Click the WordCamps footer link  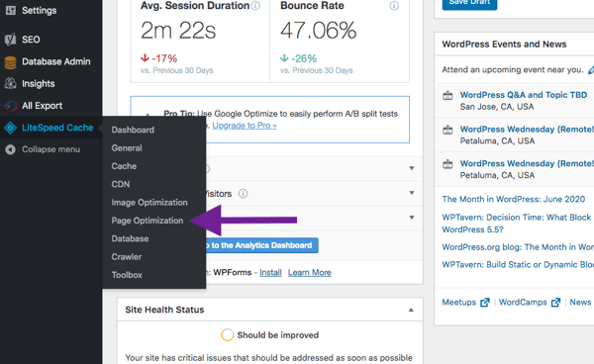click(523, 303)
